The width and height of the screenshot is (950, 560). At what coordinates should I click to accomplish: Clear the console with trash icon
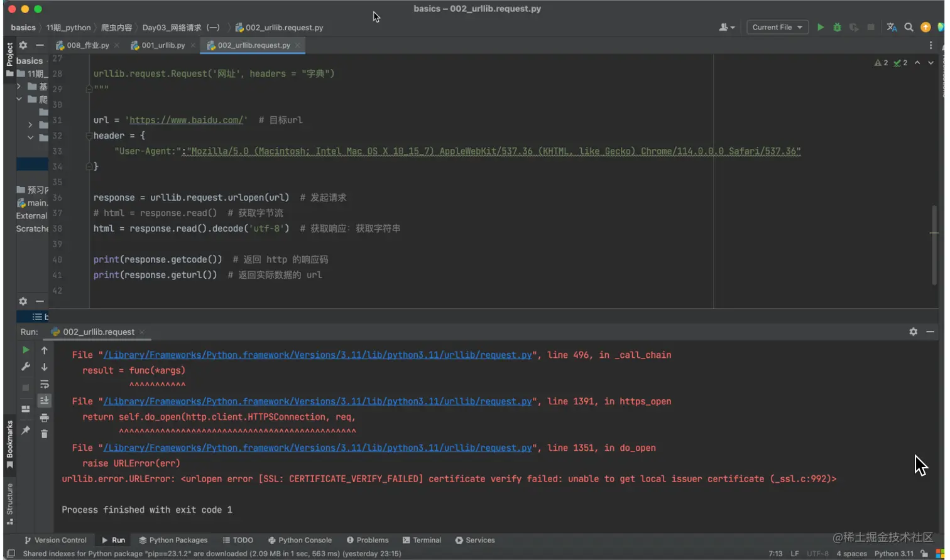(x=44, y=434)
